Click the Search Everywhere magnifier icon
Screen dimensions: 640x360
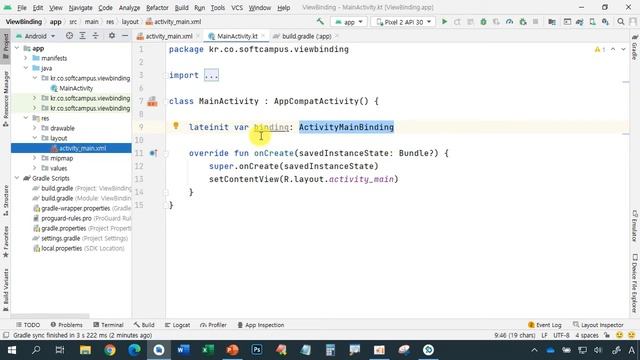621,22
